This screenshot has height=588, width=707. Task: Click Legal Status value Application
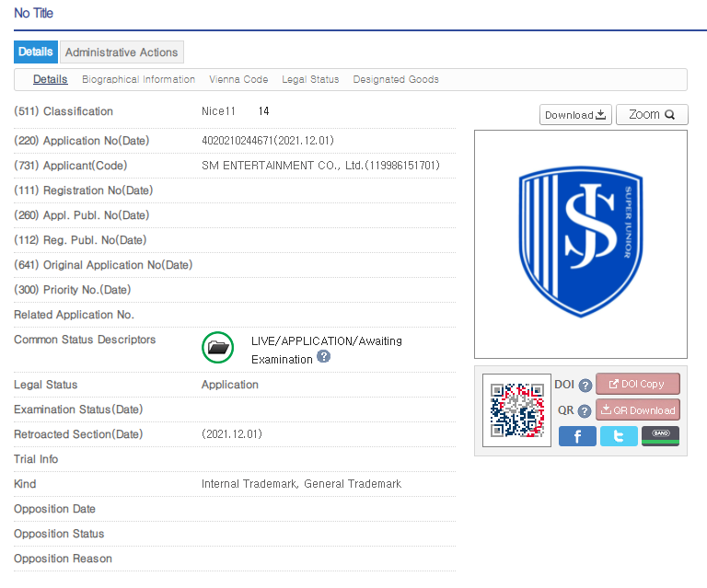[x=230, y=385]
